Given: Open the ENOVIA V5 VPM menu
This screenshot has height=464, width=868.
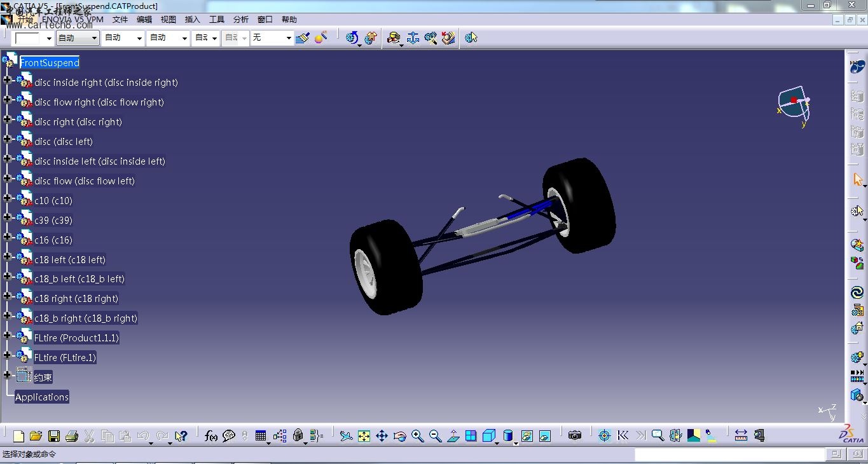Looking at the screenshot, I should tap(72, 20).
